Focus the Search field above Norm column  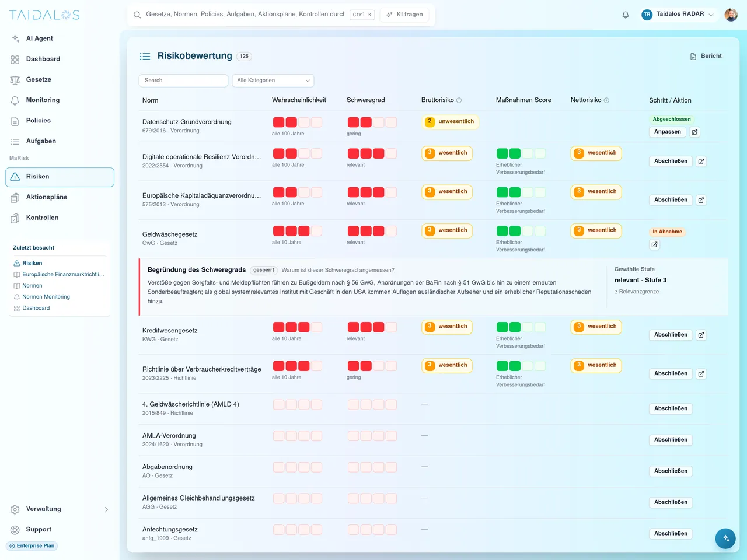pyautogui.click(x=183, y=80)
